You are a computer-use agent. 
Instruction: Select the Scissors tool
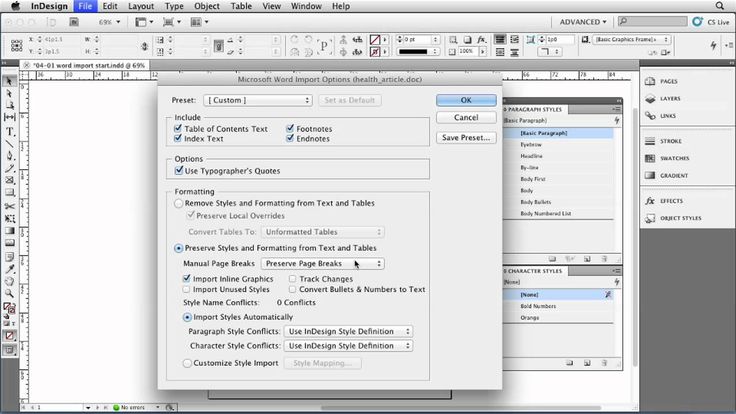point(9,207)
